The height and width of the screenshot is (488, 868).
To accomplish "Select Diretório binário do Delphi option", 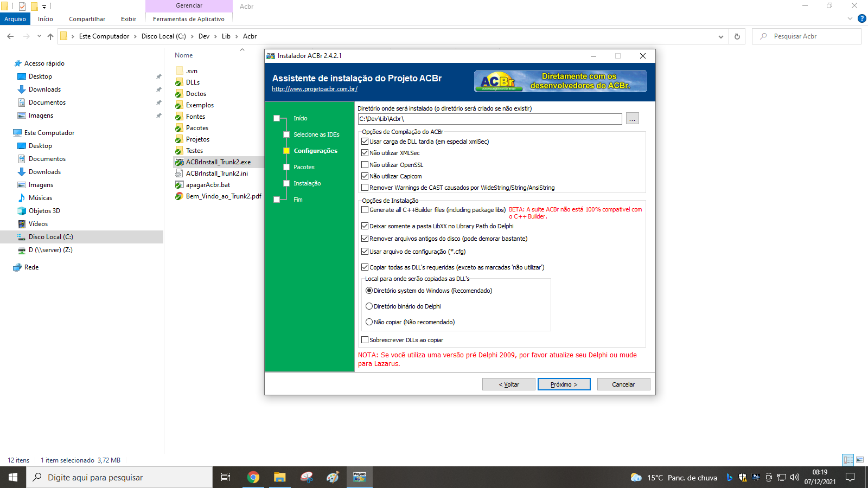I will click(369, 306).
